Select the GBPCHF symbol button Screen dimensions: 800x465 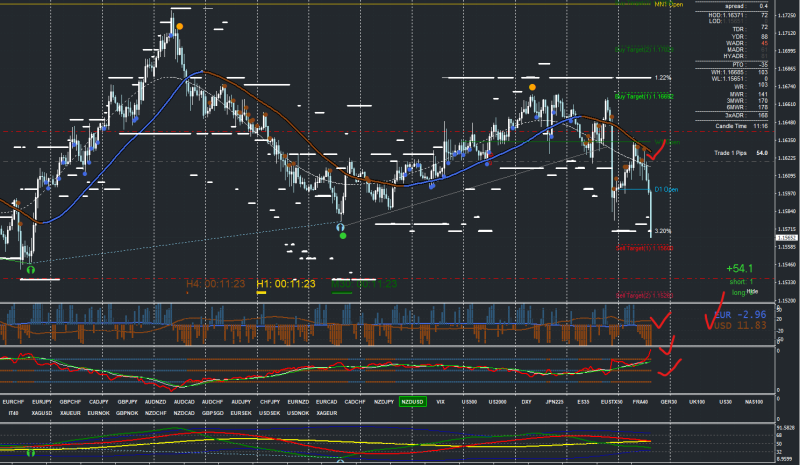point(70,402)
